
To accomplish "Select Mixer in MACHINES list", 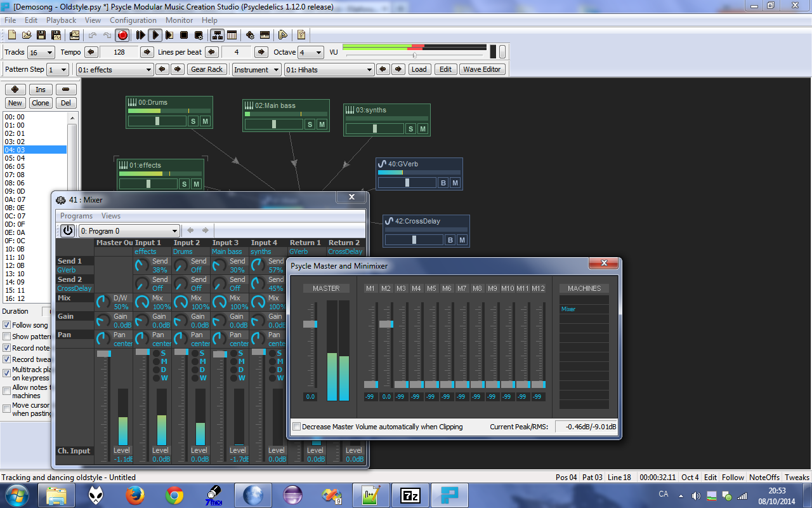I will (x=584, y=309).
